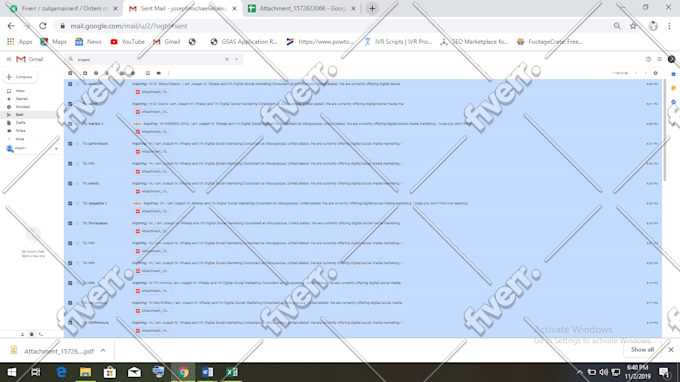The image size is (680, 382).
Task: Open the Google apps grid icon
Action: 660,59
